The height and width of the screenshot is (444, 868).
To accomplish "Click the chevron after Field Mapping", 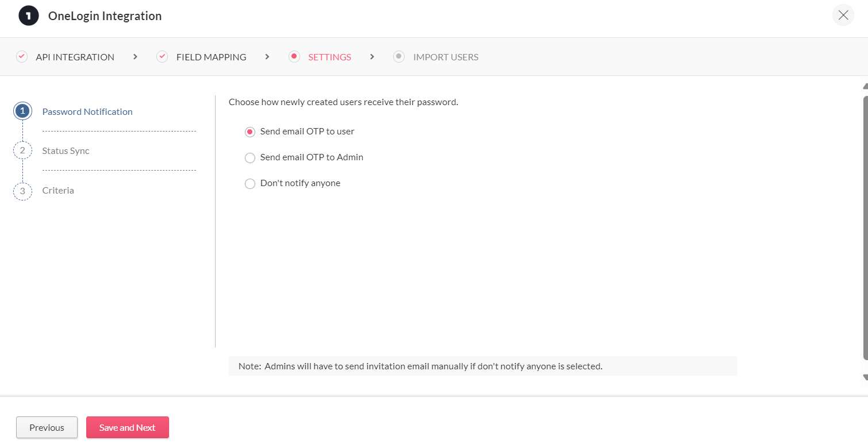I will pos(267,56).
